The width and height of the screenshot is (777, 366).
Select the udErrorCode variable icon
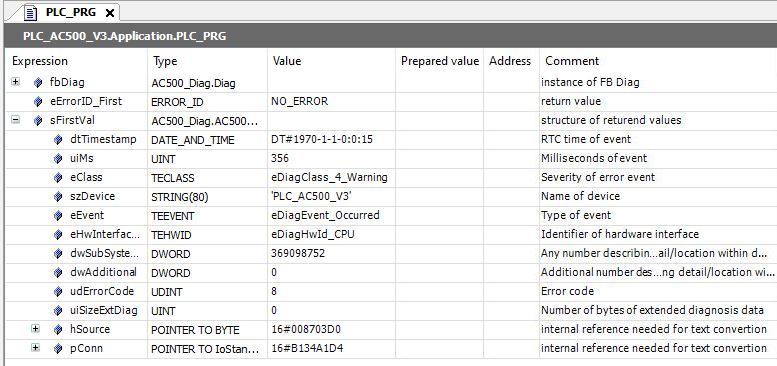pyautogui.click(x=58, y=291)
